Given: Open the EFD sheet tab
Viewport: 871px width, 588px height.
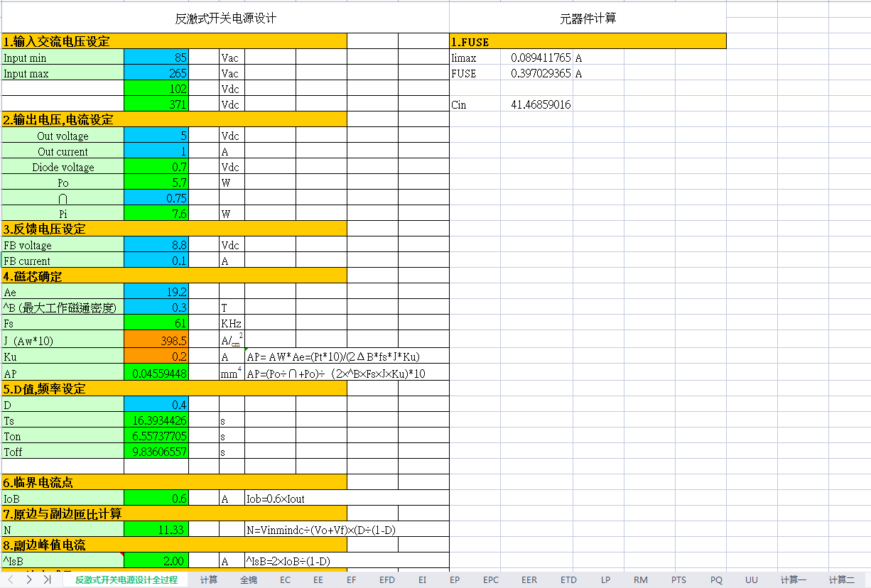Looking at the screenshot, I should [386, 579].
